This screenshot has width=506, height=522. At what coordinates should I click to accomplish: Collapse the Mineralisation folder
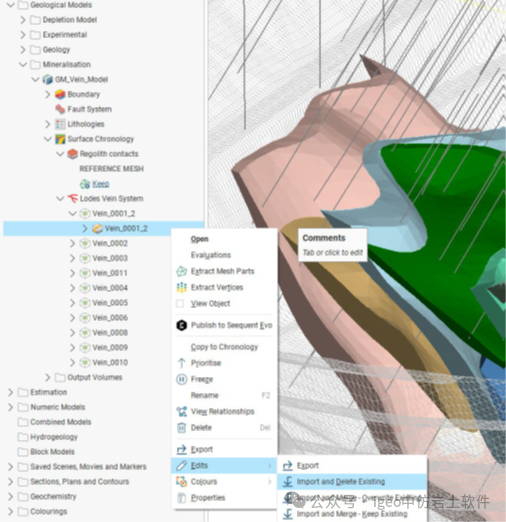point(23,64)
